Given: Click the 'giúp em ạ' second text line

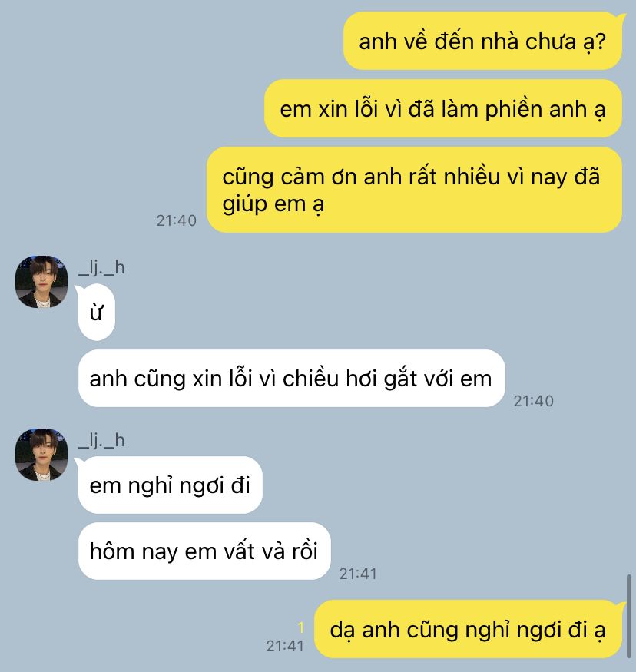Looking at the screenshot, I should coord(273,204).
